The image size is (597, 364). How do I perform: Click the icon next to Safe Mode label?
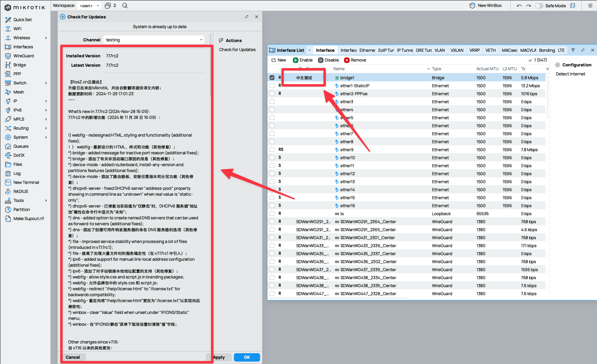pyautogui.click(x=573, y=6)
